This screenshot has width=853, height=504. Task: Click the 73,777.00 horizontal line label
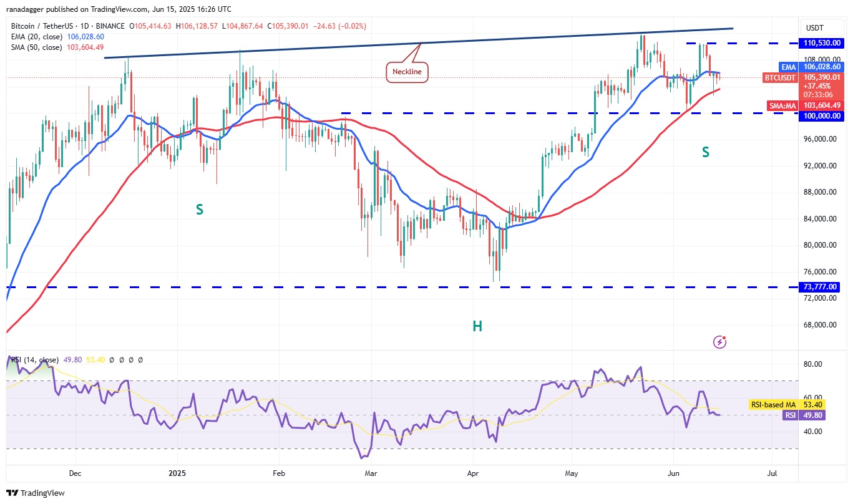820,287
